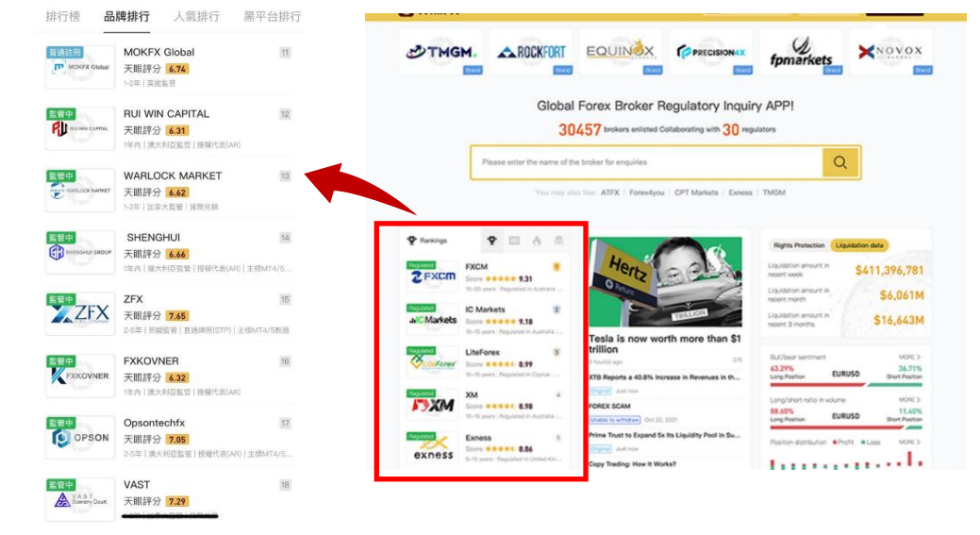This screenshot has width=980, height=535.
Task: Toggle to Rights Protection view
Action: [x=798, y=245]
